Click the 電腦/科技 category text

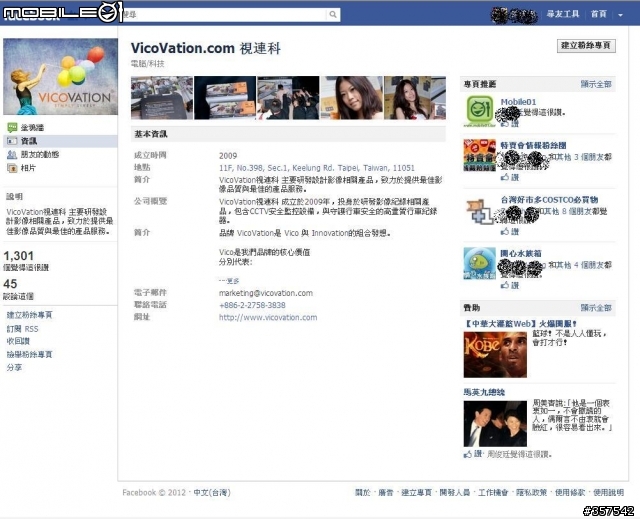[147, 64]
